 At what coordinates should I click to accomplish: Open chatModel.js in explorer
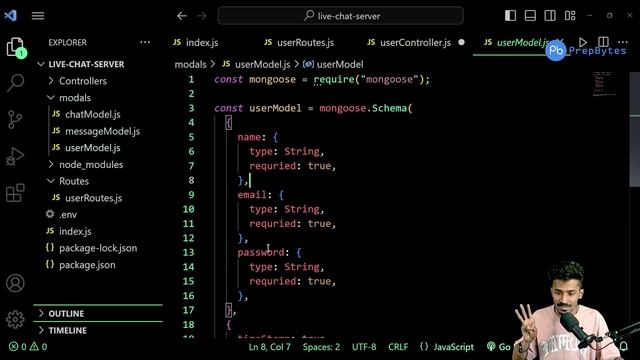click(x=93, y=115)
